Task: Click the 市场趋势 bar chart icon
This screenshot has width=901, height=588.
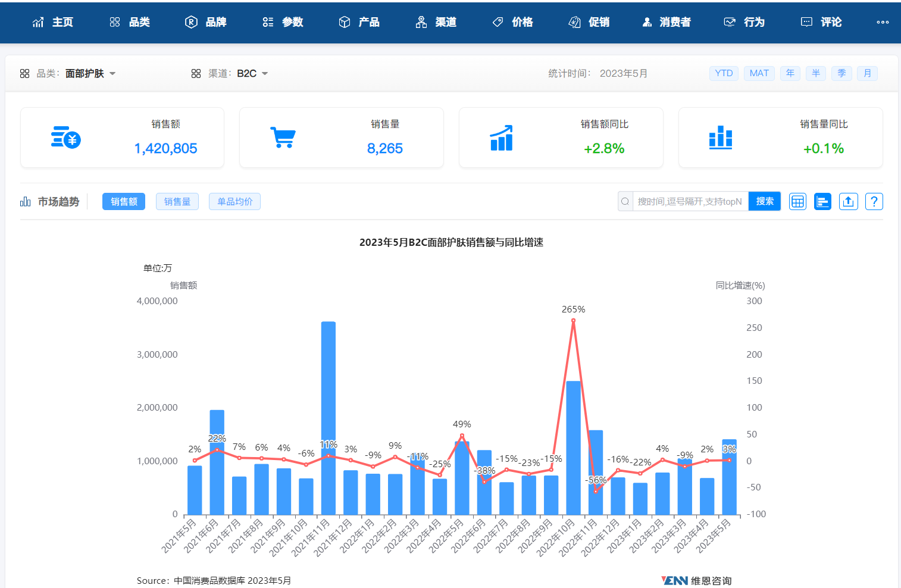Action: (x=25, y=202)
